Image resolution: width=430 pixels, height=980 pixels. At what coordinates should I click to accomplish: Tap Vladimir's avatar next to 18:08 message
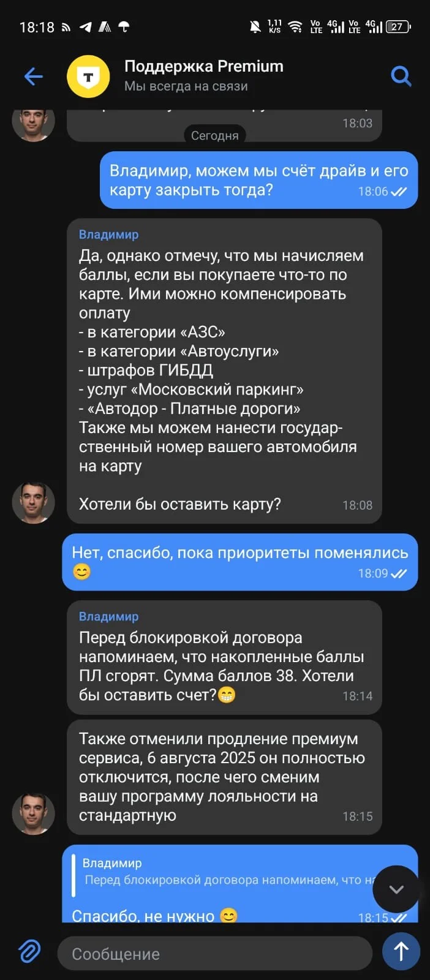click(x=34, y=502)
